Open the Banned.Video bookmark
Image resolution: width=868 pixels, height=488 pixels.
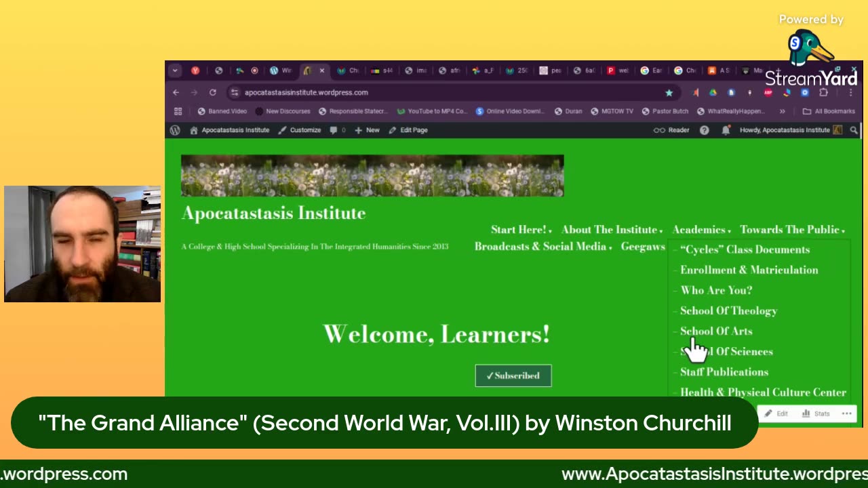point(222,111)
